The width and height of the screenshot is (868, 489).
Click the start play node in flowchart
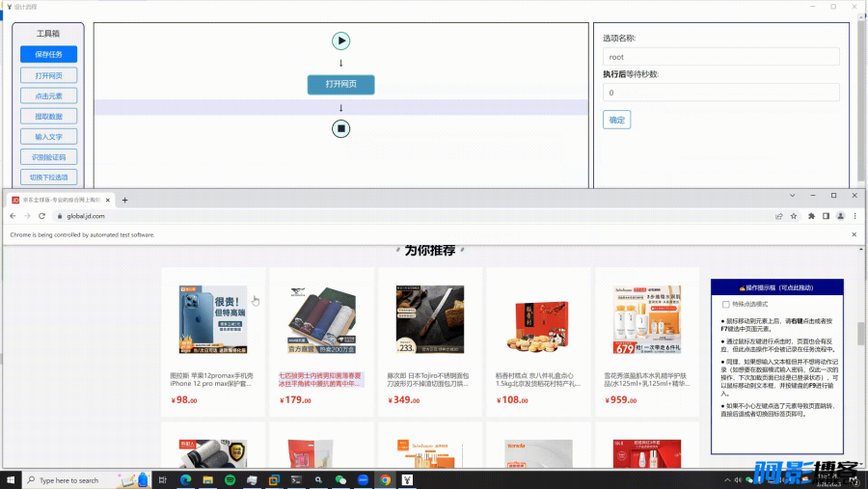[x=341, y=41]
